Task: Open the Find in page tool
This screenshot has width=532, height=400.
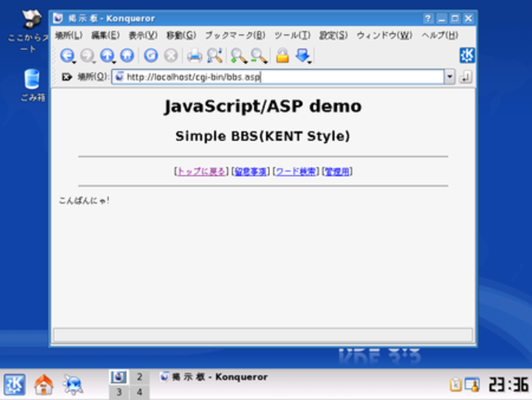Action: tap(214, 55)
